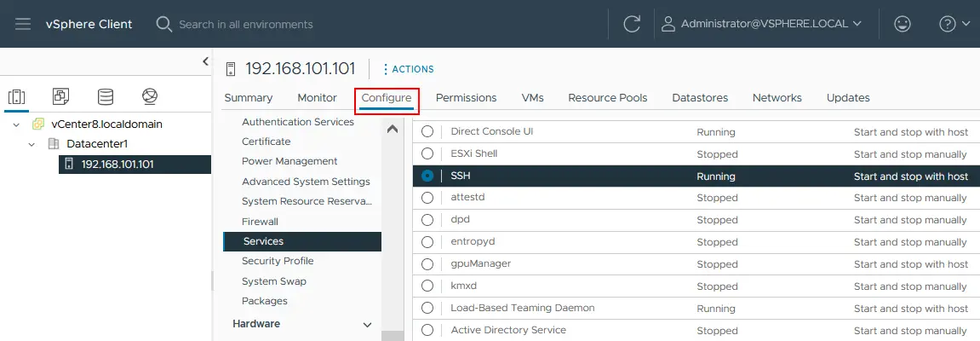This screenshot has height=341, width=980.
Task: Open the hamburger main menu
Action: [23, 25]
